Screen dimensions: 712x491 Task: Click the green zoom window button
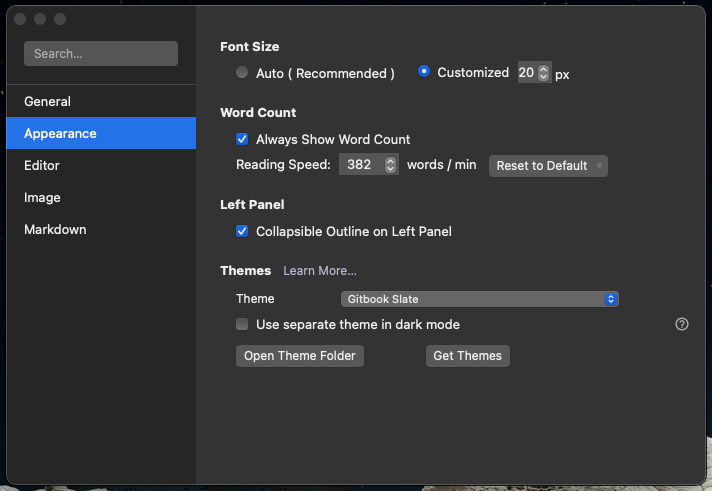tap(60, 19)
